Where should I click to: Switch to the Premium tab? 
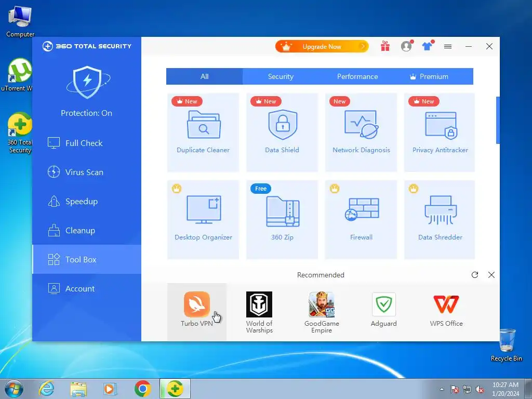click(434, 76)
